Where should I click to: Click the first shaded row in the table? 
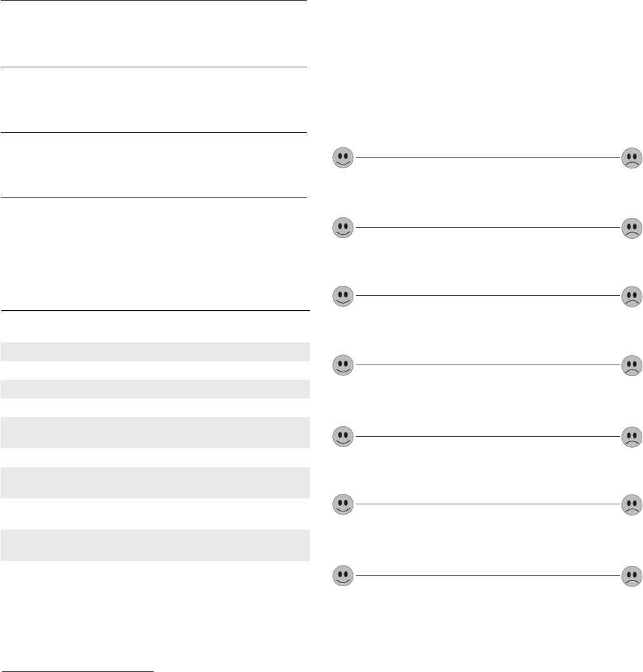pyautogui.click(x=155, y=351)
